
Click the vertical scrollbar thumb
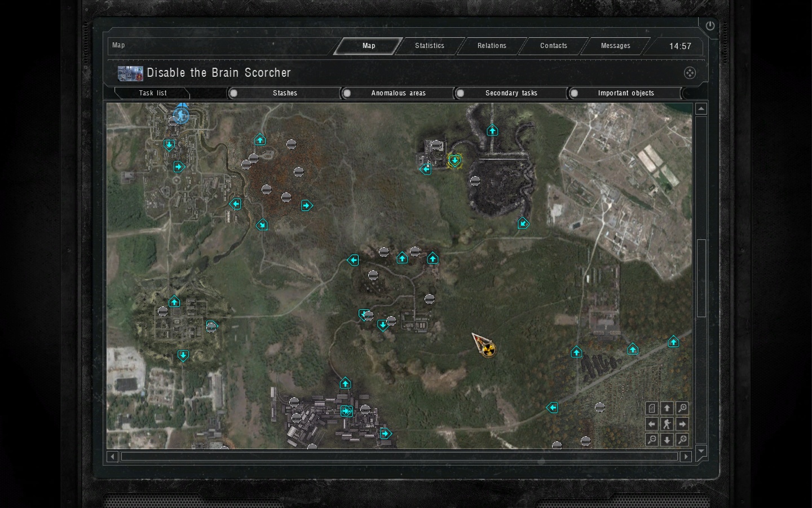coord(701,278)
